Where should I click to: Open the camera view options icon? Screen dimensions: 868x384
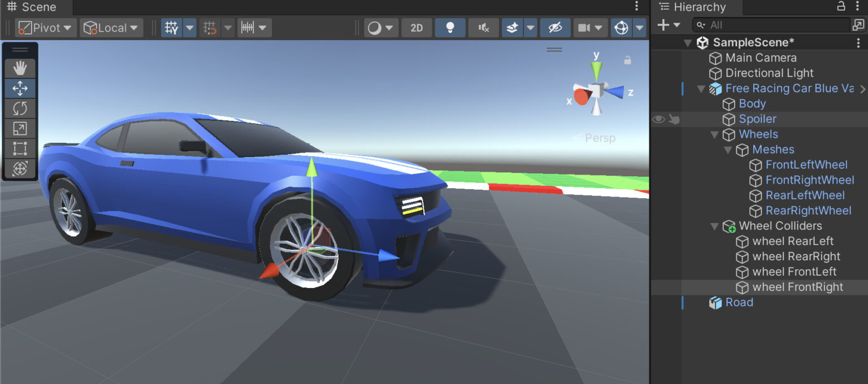(x=587, y=27)
